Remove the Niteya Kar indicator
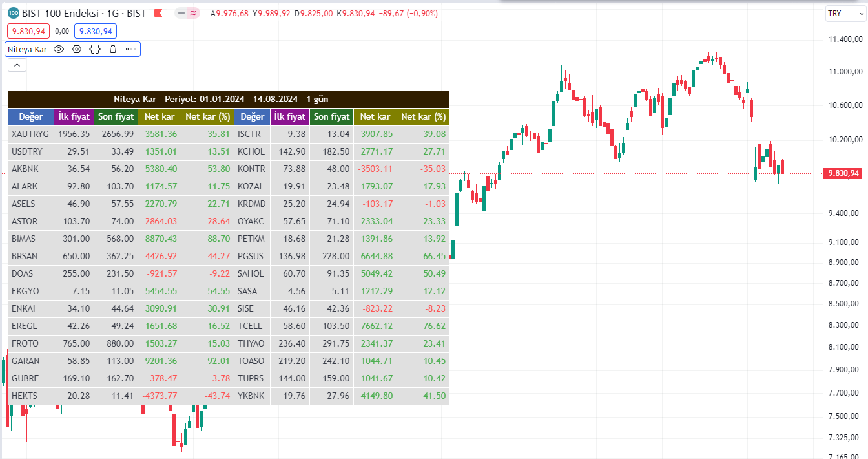 [x=113, y=49]
